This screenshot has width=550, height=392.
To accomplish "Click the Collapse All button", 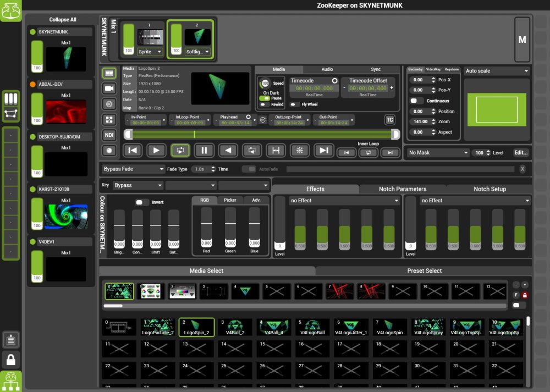I will point(63,20).
